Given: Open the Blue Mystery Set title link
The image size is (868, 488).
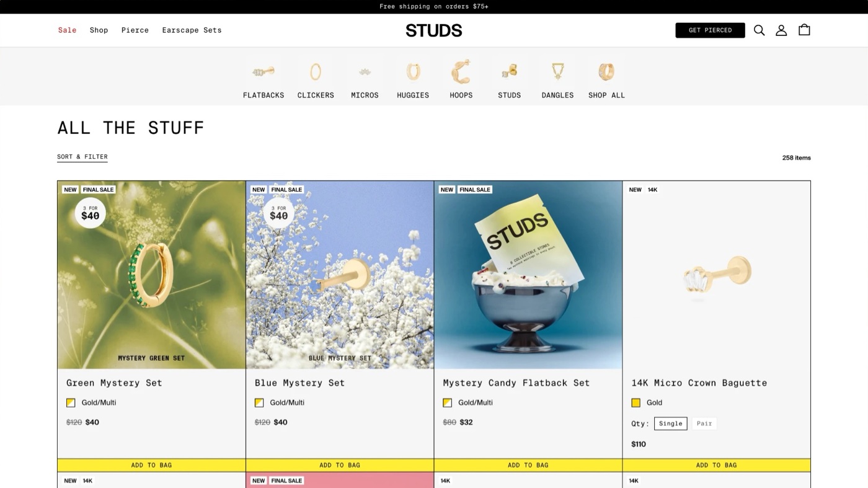Looking at the screenshot, I should 299,383.
